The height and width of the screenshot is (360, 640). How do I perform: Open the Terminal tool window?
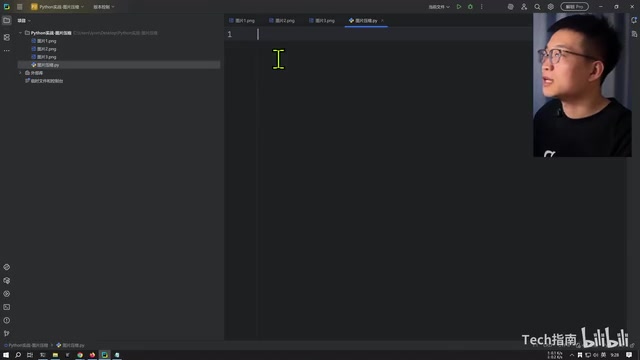7,307
